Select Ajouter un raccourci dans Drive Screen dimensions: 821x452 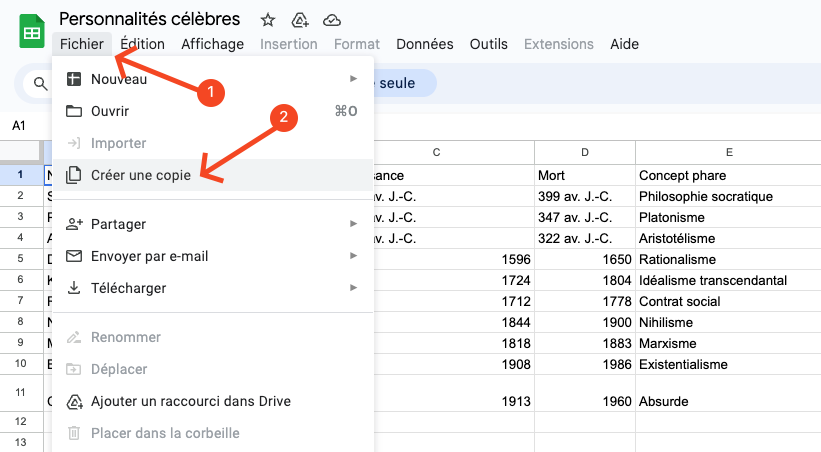[190, 401]
